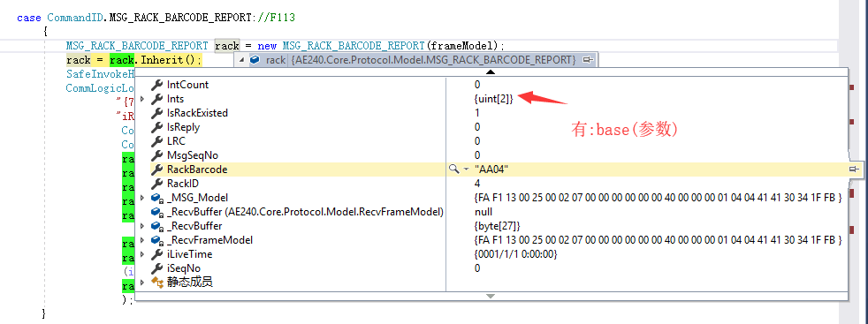Click the wrench icon beside MsgSeqNo
This screenshot has height=324, width=868.
(x=156, y=155)
